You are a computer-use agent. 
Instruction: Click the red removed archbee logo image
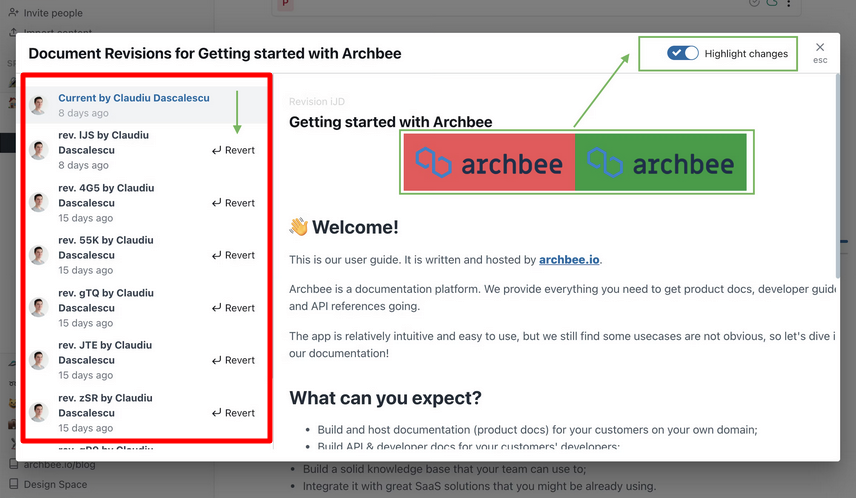point(489,162)
